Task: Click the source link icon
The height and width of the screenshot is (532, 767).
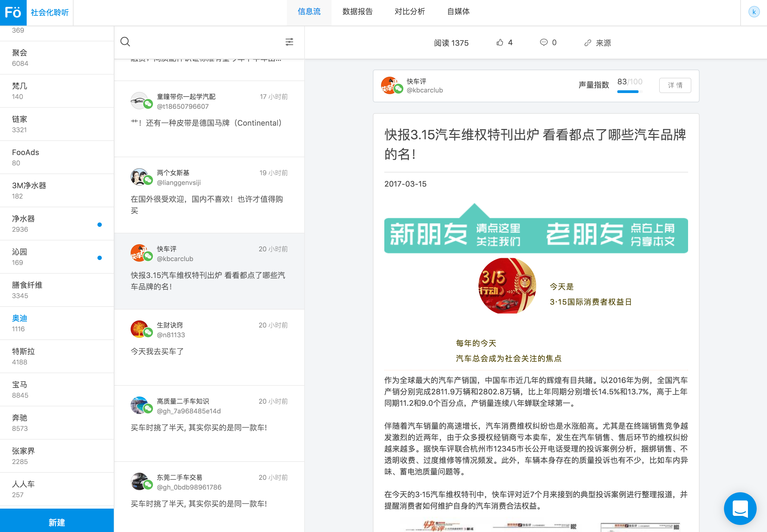Action: pyautogui.click(x=588, y=43)
